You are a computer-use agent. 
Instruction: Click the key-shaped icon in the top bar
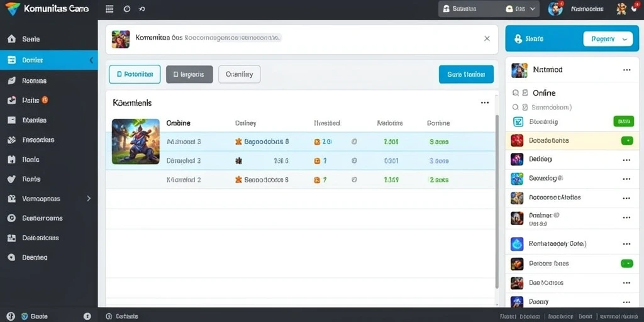click(x=142, y=9)
